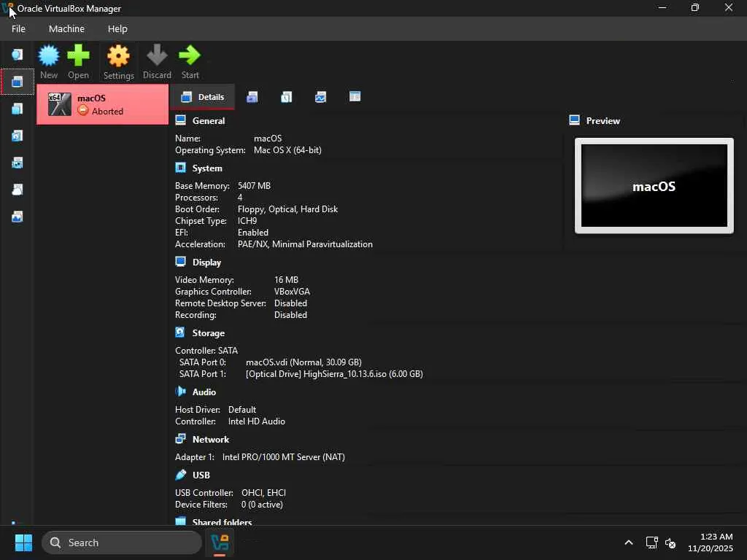Open the Activities overview sidebar icon
This screenshot has width=747, height=560.
(x=18, y=217)
